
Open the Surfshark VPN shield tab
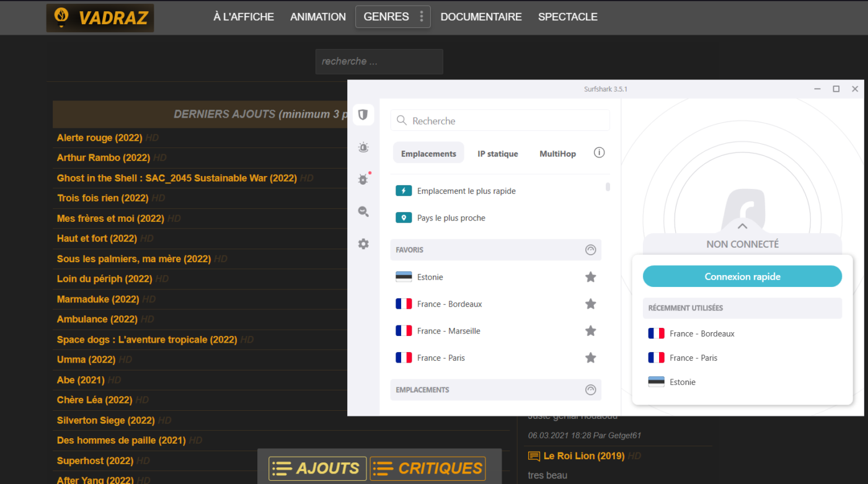point(363,115)
